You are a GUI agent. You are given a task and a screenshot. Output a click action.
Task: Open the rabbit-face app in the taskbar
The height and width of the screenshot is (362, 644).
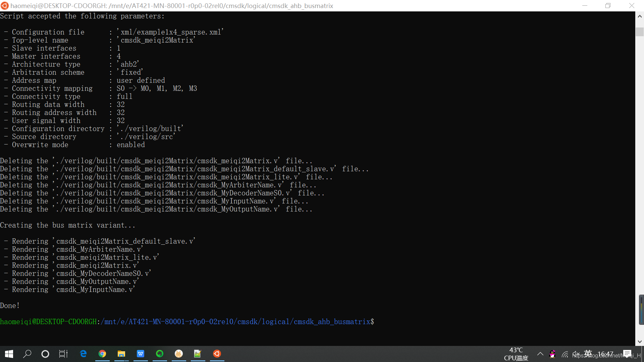(179, 354)
